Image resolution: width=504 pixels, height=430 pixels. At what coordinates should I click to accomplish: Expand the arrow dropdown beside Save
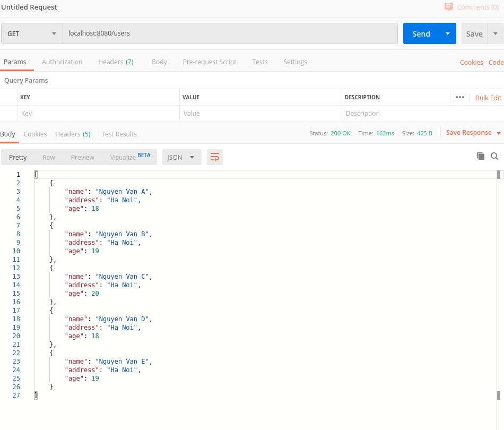pyautogui.click(x=496, y=33)
